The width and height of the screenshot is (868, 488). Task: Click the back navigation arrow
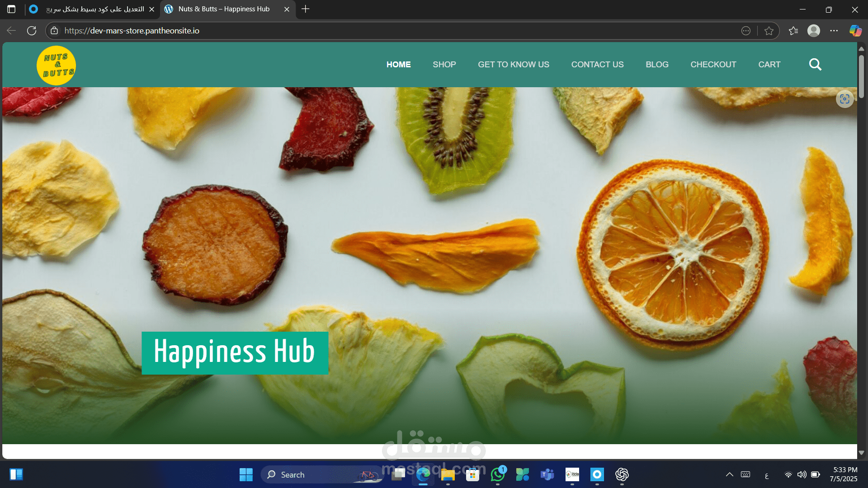(x=11, y=30)
